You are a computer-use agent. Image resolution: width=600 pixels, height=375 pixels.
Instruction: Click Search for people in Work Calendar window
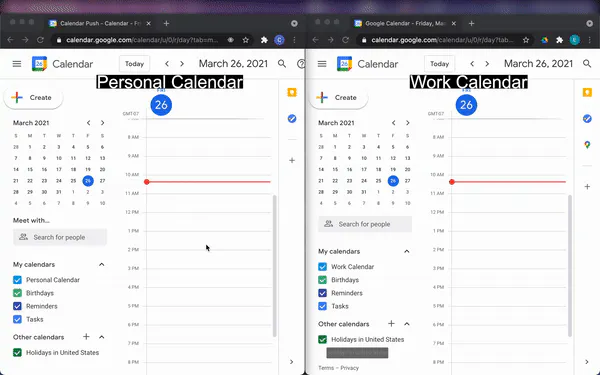pyautogui.click(x=365, y=224)
